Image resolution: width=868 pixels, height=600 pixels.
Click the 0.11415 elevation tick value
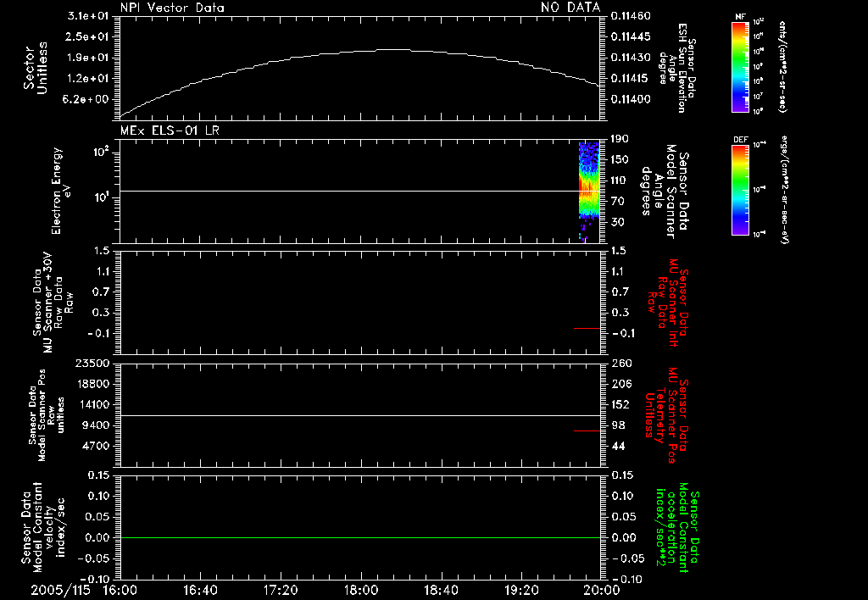coord(631,78)
